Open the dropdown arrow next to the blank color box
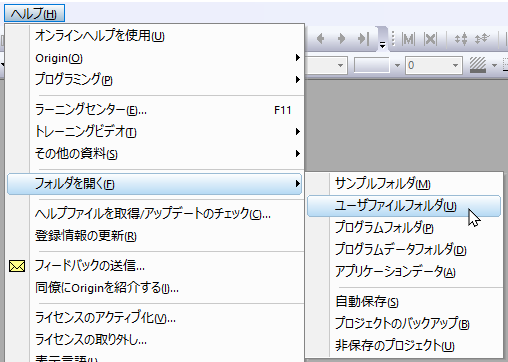 coord(397,65)
